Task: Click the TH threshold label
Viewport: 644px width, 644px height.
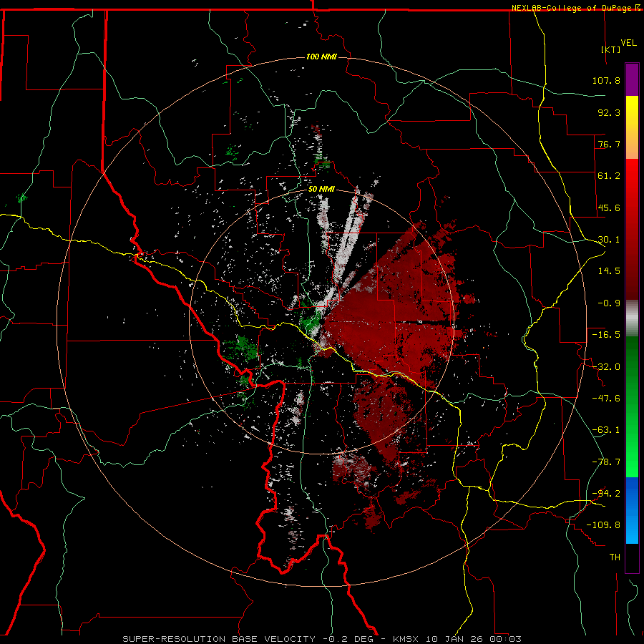Action: point(615,557)
